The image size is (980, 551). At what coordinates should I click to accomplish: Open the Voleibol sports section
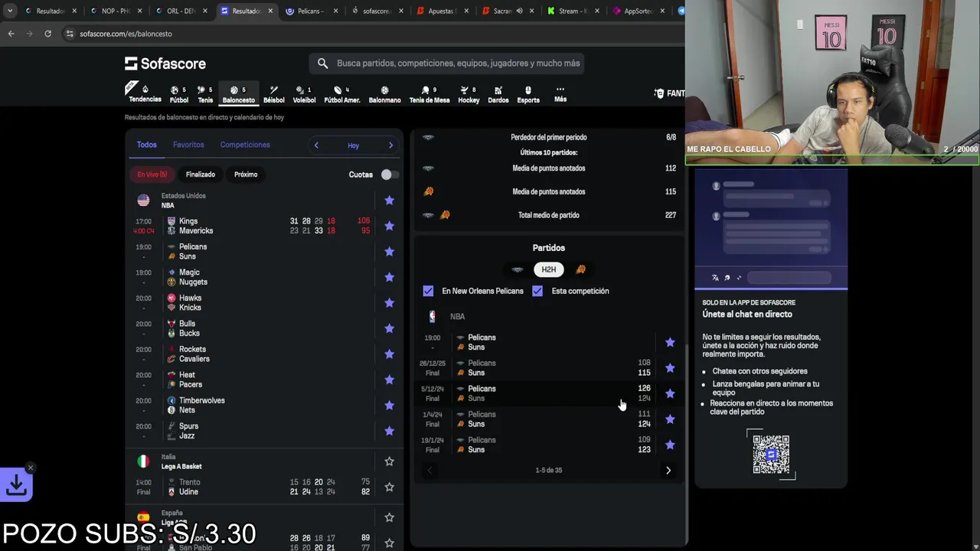304,94
